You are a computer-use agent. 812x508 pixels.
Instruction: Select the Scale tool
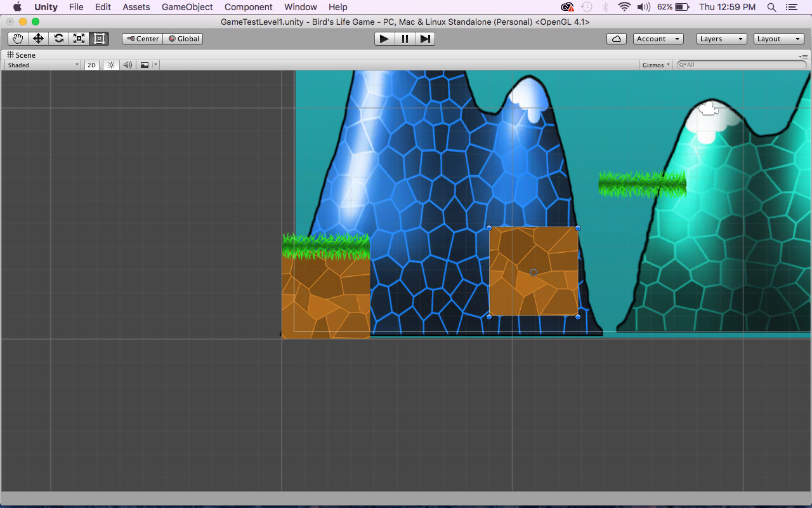coord(79,38)
